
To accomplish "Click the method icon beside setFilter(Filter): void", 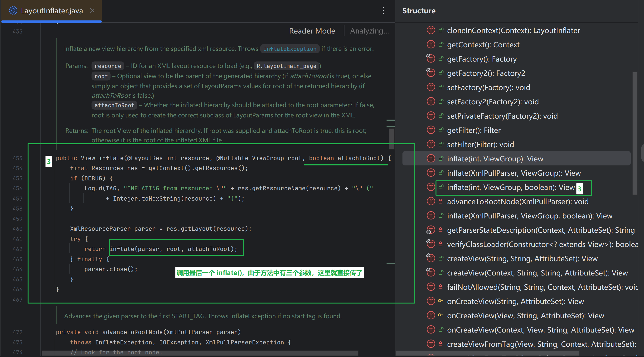I will 431,144.
